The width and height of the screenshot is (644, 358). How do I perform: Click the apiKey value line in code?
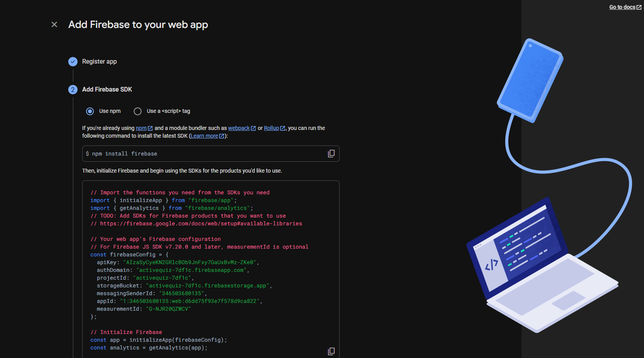(x=178, y=262)
